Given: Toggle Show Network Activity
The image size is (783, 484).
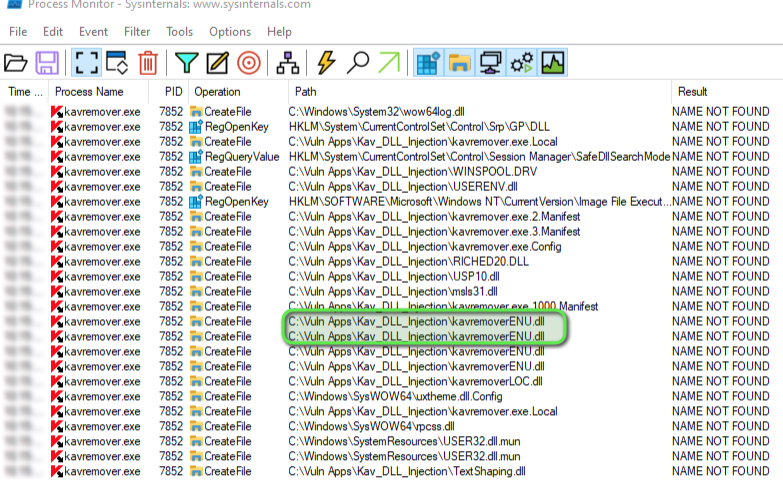Looking at the screenshot, I should [491, 63].
